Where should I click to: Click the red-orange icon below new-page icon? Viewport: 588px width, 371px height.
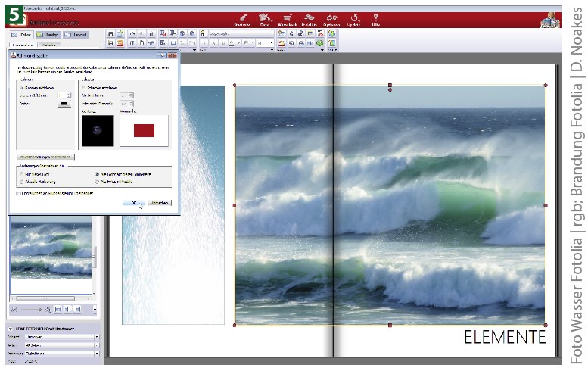click(120, 42)
